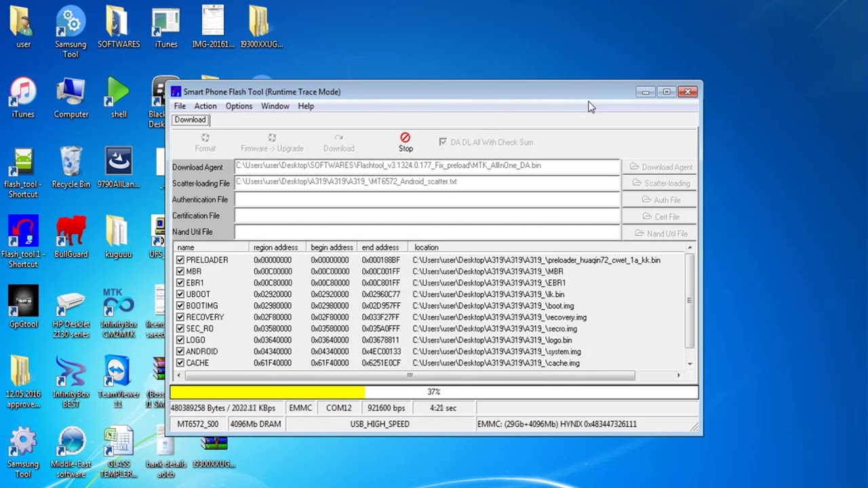Screen dimensions: 868x488
Task: Open the user folder on desktop
Action: click(x=23, y=22)
